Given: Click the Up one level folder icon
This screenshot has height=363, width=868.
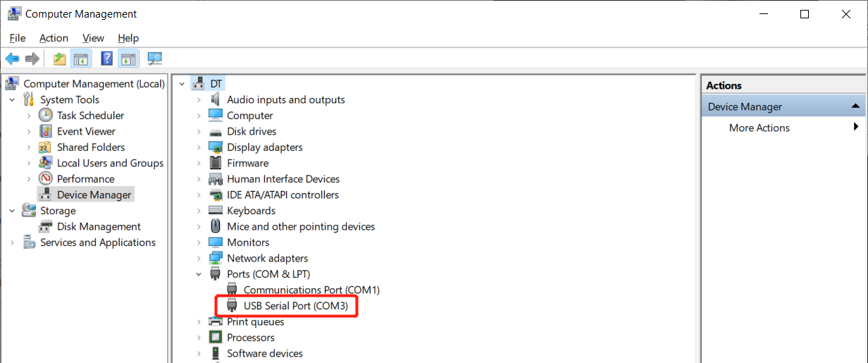Looking at the screenshot, I should [59, 59].
